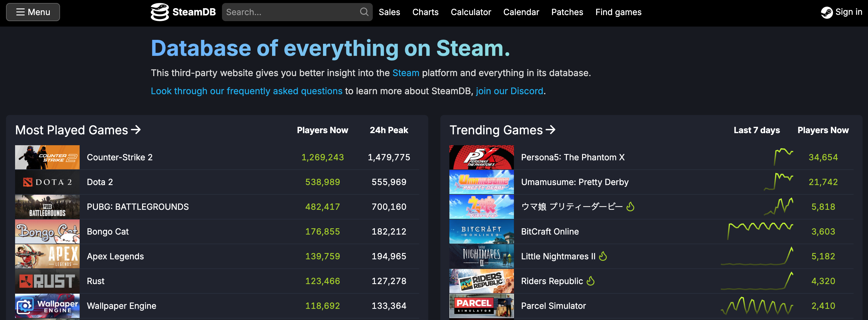Open the Counter-Strike 2 game name

[x=120, y=157]
